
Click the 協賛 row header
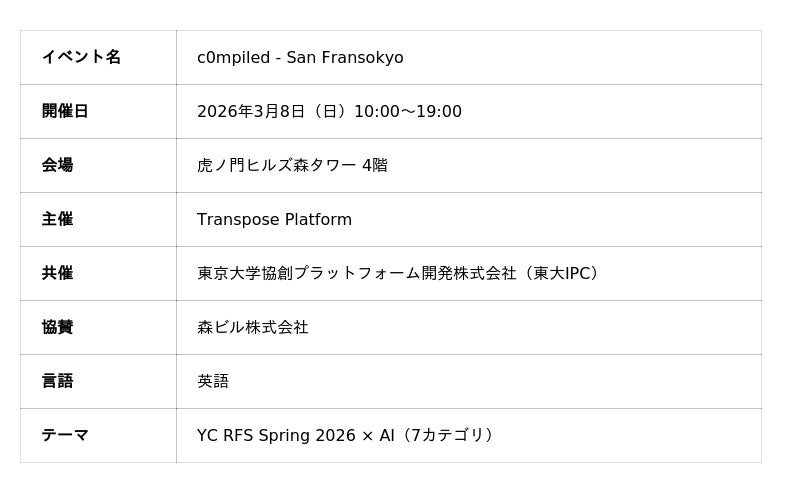tap(57, 328)
